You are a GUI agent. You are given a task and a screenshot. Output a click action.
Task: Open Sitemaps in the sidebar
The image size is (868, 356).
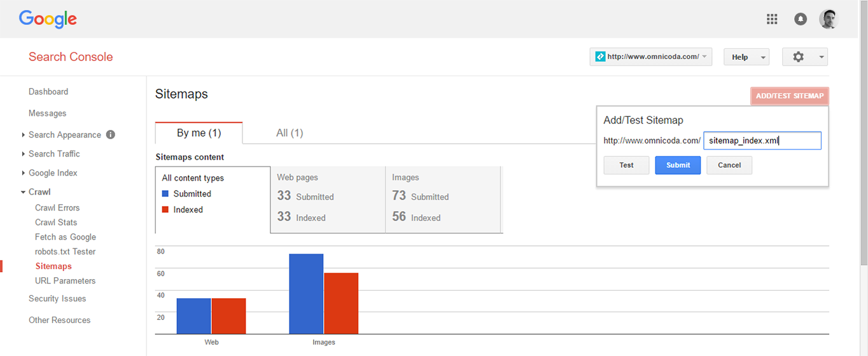point(53,266)
